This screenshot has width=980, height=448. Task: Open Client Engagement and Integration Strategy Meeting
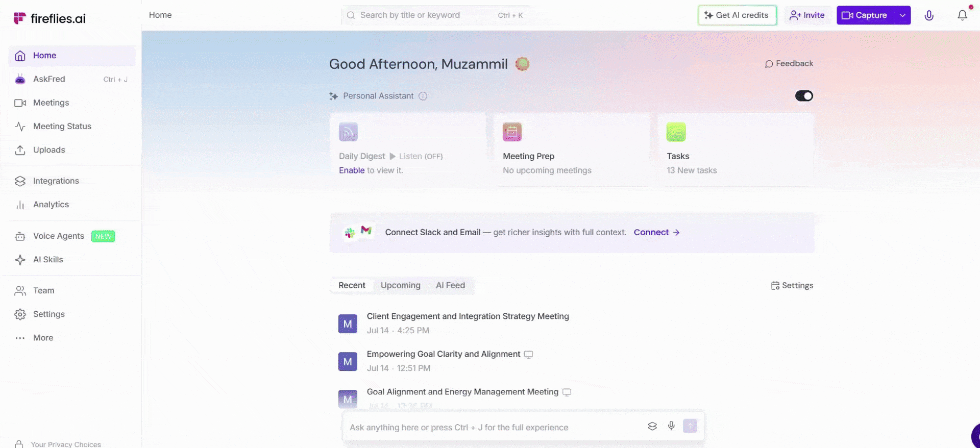coord(468,316)
